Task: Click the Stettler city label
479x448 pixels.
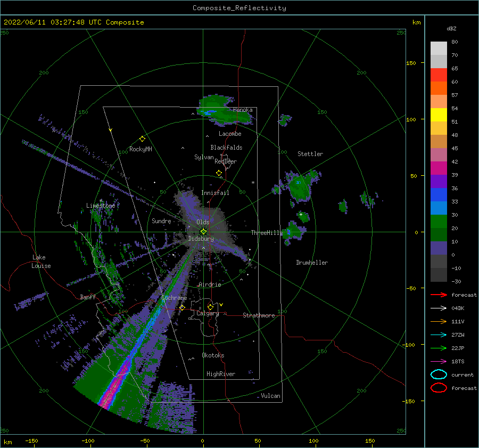Action: 310,154
